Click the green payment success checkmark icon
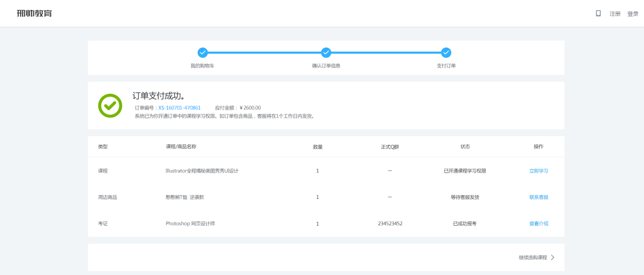 [110, 106]
